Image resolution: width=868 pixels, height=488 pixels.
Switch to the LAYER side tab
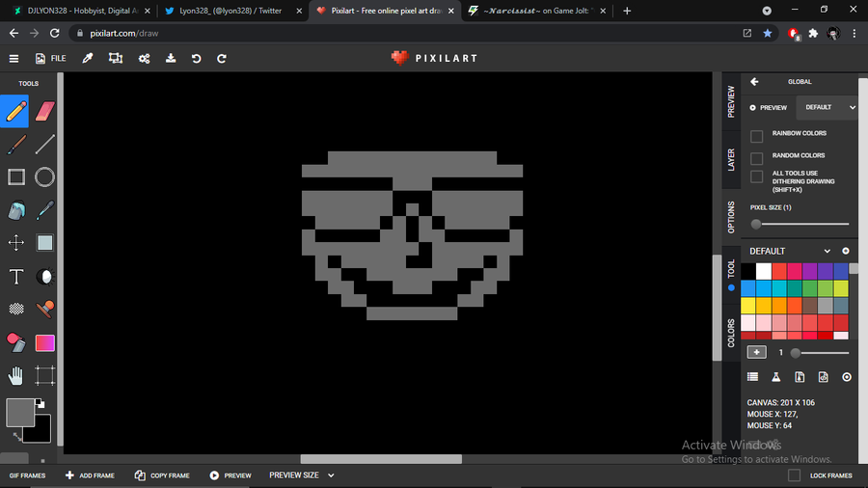pyautogui.click(x=731, y=160)
